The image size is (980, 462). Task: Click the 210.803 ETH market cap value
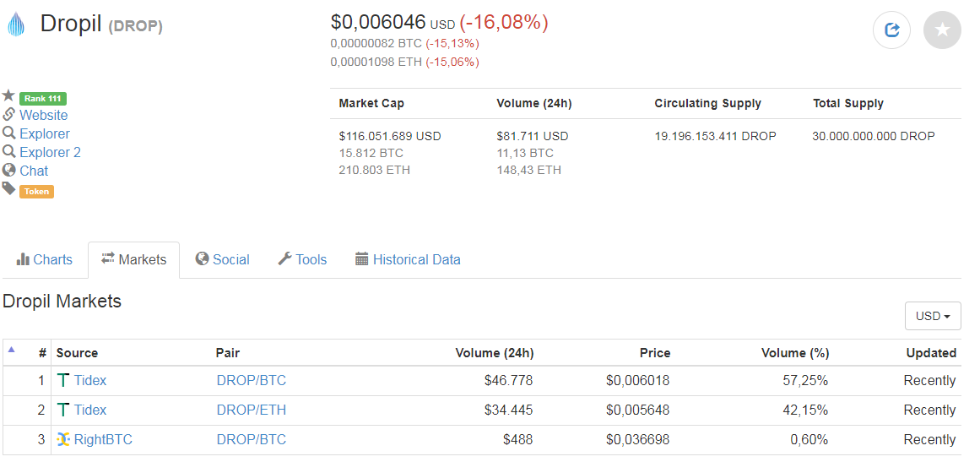tap(375, 170)
